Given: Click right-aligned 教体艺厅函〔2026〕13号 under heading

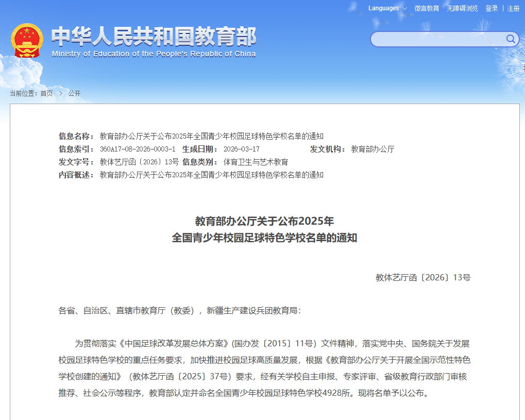Looking at the screenshot, I should coord(423,278).
